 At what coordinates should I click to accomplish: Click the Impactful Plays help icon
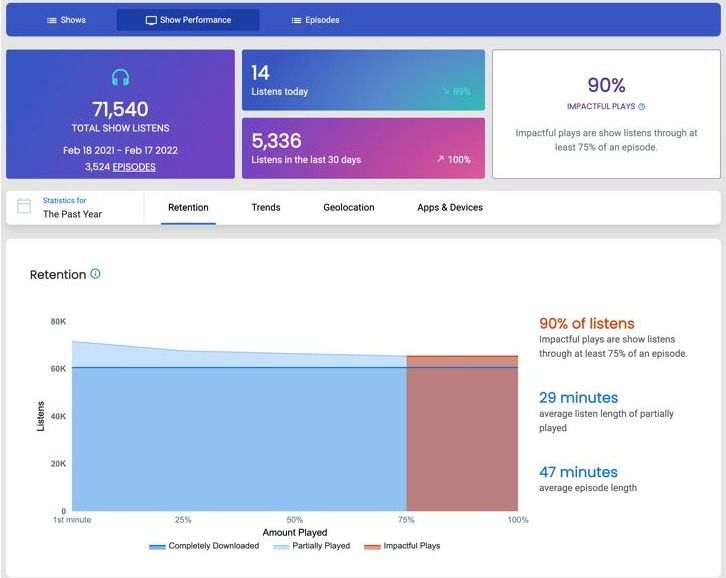coord(641,107)
